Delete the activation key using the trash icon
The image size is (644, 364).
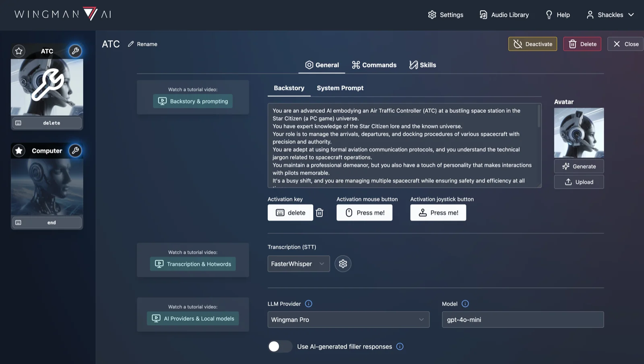[320, 212]
